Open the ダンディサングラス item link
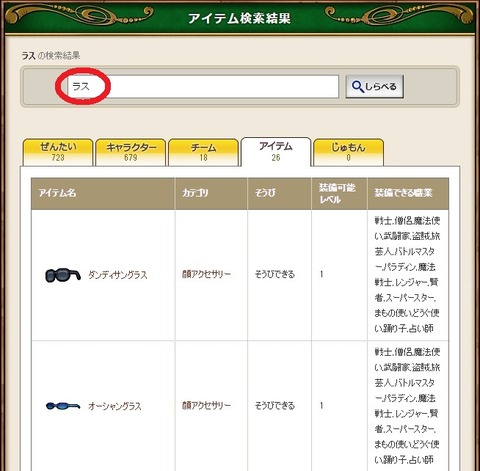The image size is (480, 471). pos(118,275)
